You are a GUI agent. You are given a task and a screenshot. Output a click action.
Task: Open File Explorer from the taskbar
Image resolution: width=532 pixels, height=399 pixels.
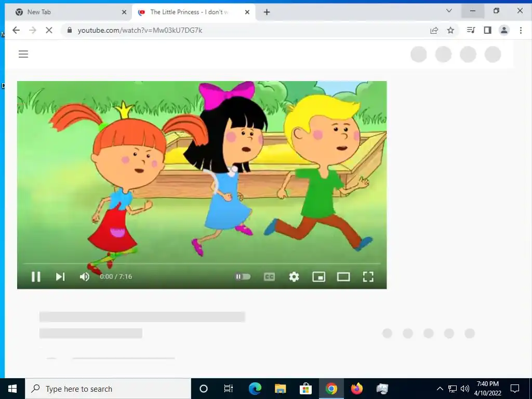point(280,389)
